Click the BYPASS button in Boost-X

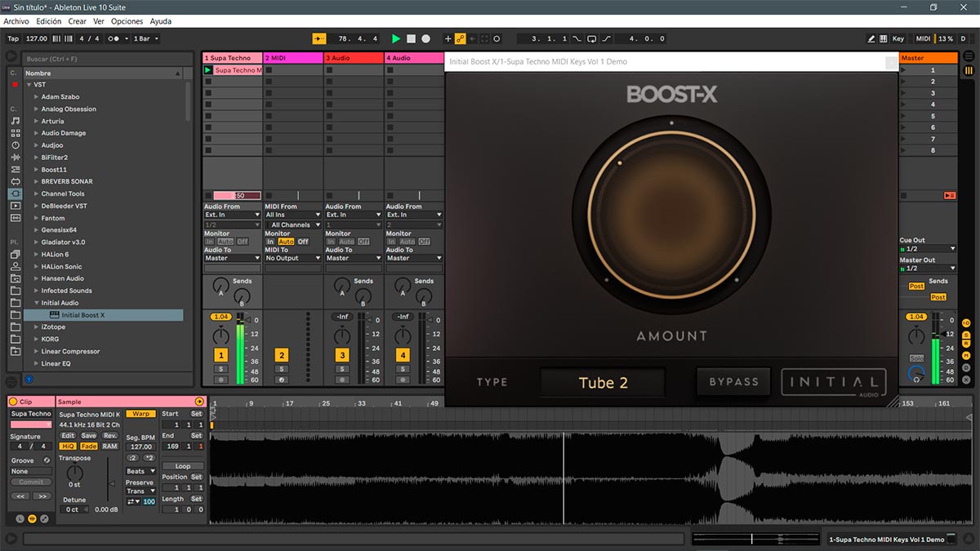click(x=733, y=381)
